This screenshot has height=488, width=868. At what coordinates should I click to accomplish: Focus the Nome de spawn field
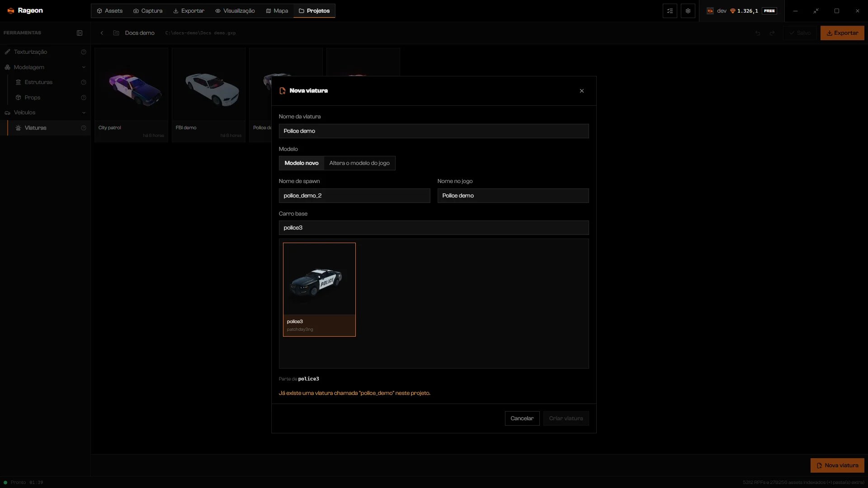354,196
